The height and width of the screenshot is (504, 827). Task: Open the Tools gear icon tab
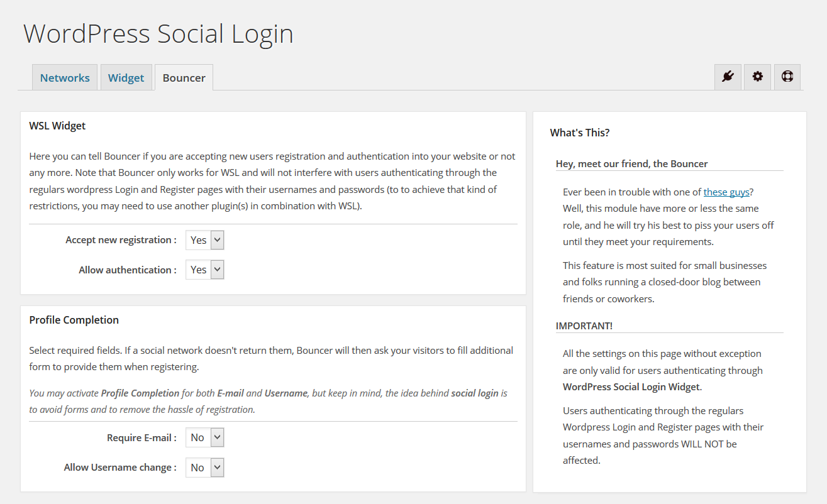click(x=758, y=77)
